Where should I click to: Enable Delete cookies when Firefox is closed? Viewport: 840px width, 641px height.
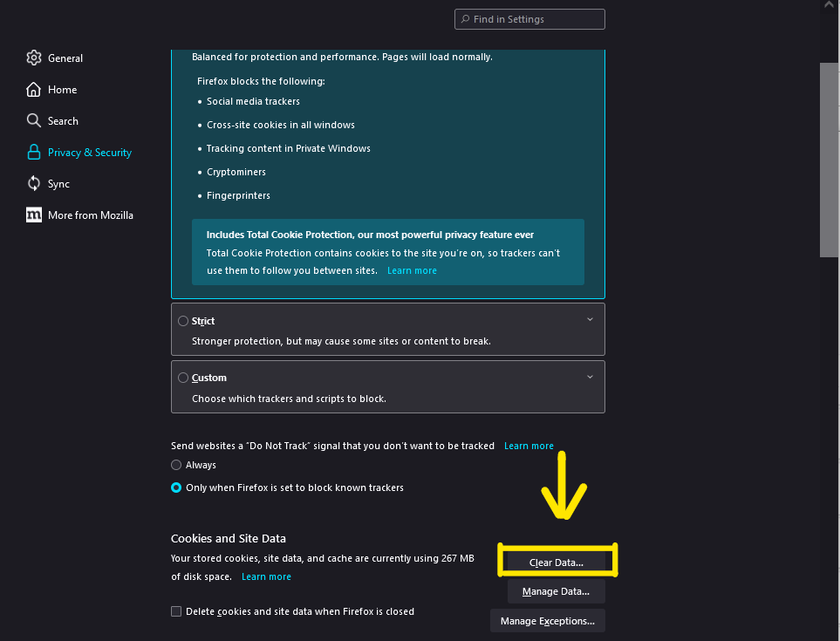177,612
